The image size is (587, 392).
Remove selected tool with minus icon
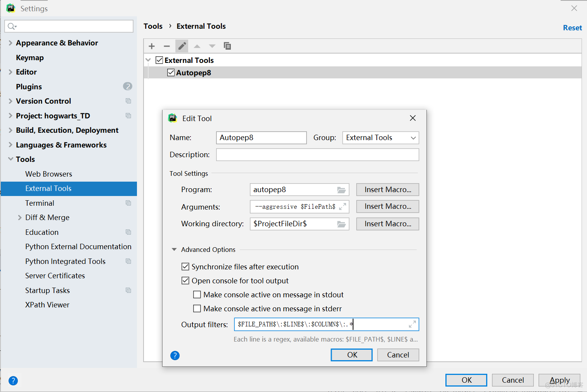coord(167,46)
